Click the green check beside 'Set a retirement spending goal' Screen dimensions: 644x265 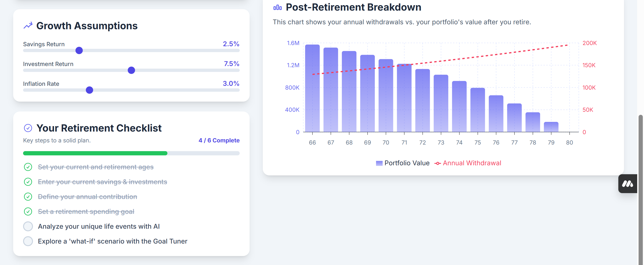point(28,211)
